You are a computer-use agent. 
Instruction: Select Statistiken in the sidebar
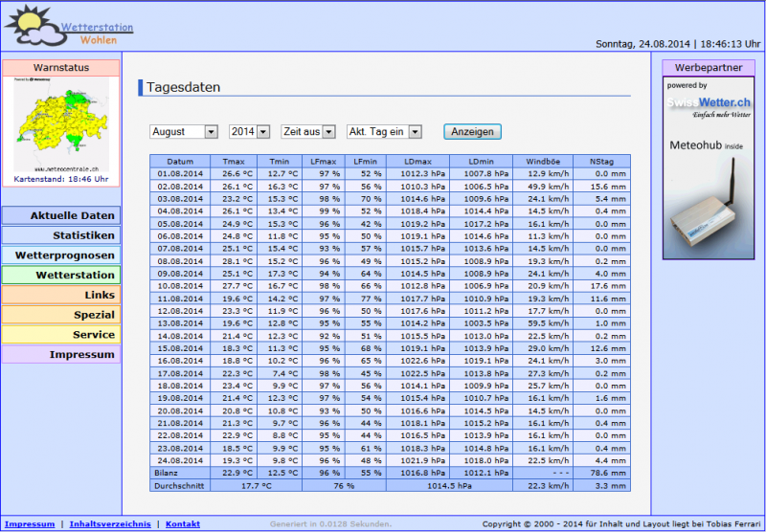61,235
